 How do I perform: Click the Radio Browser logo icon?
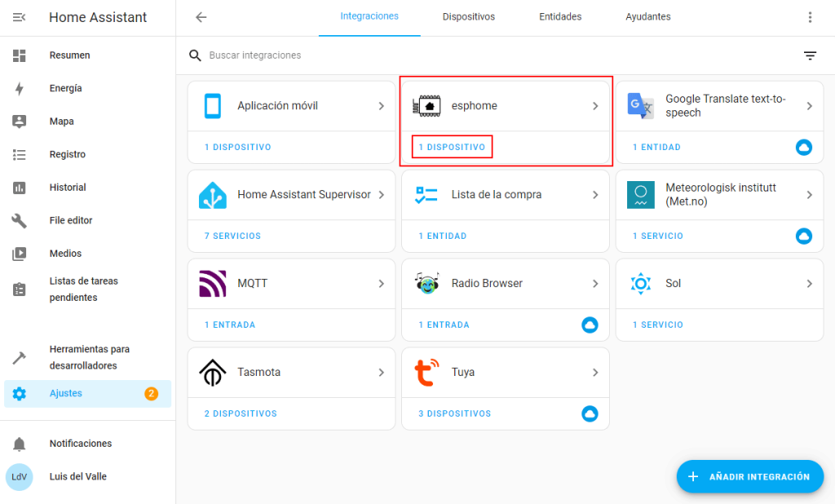(426, 284)
